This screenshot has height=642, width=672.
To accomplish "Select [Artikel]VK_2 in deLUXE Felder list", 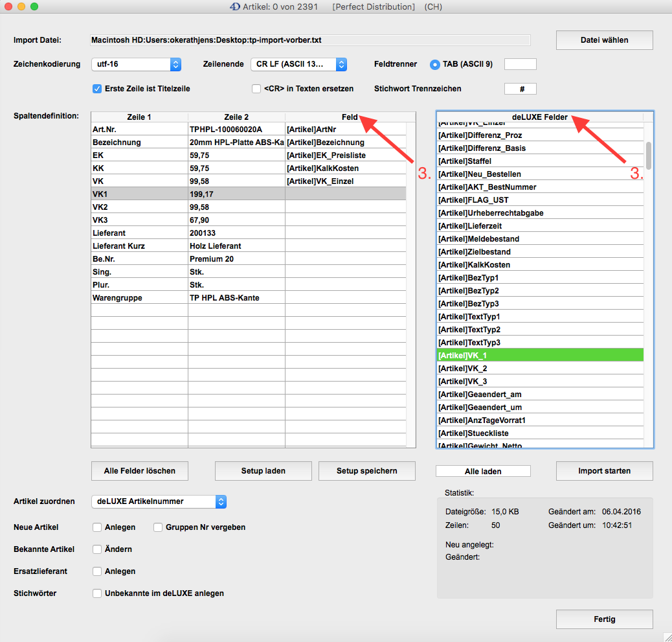I will click(540, 369).
